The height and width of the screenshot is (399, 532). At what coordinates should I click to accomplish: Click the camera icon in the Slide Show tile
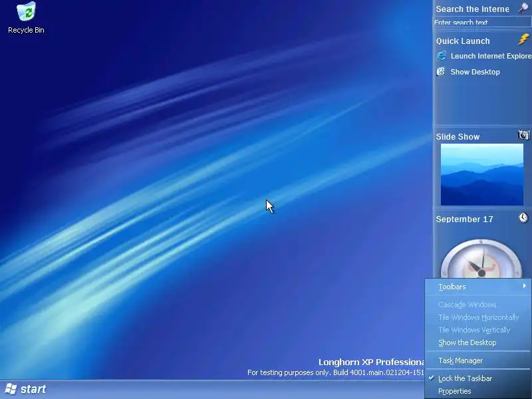(523, 135)
